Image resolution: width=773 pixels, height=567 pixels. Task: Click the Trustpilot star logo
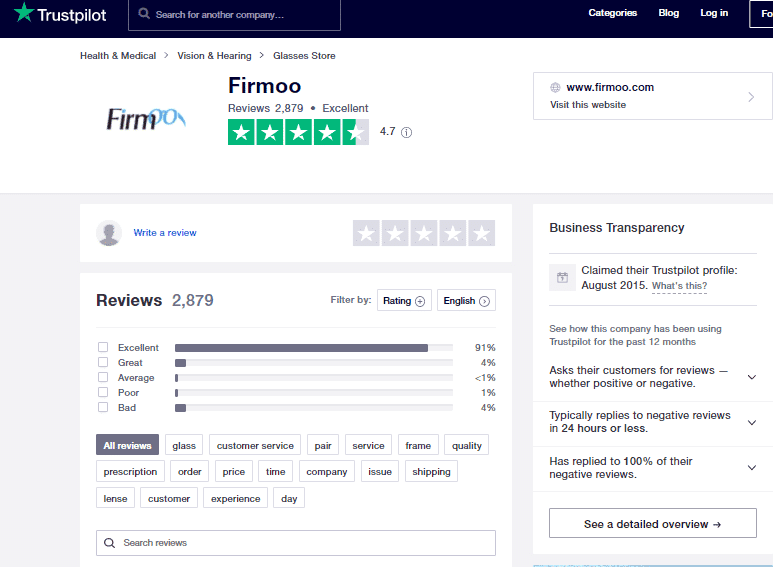pyautogui.click(x=24, y=13)
